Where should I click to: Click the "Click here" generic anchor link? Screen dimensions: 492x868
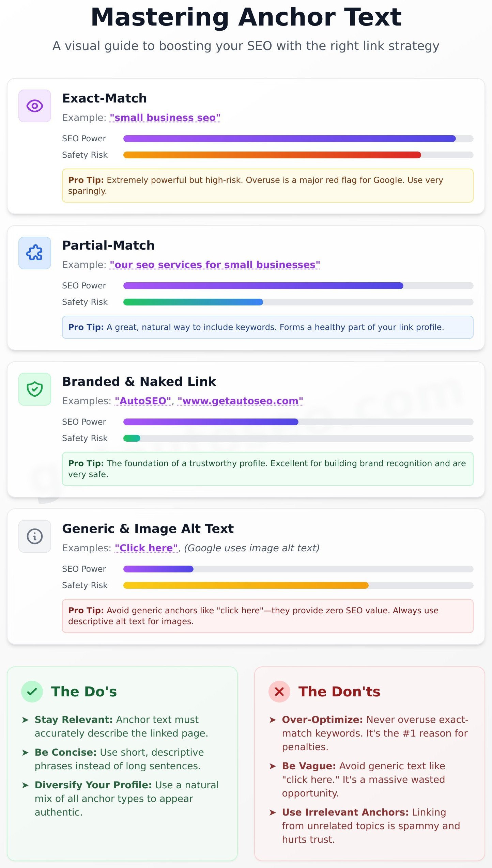[146, 548]
